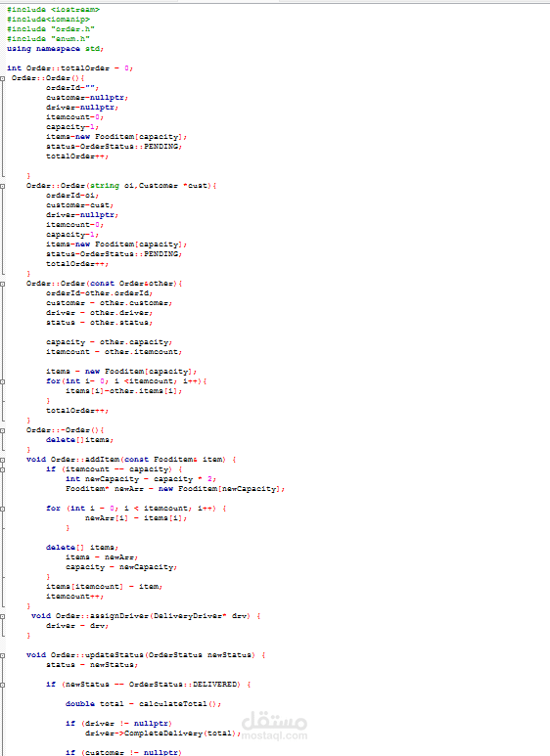The height and width of the screenshot is (756, 550).
Task: Click the using namespace std; line
Action: [55, 49]
